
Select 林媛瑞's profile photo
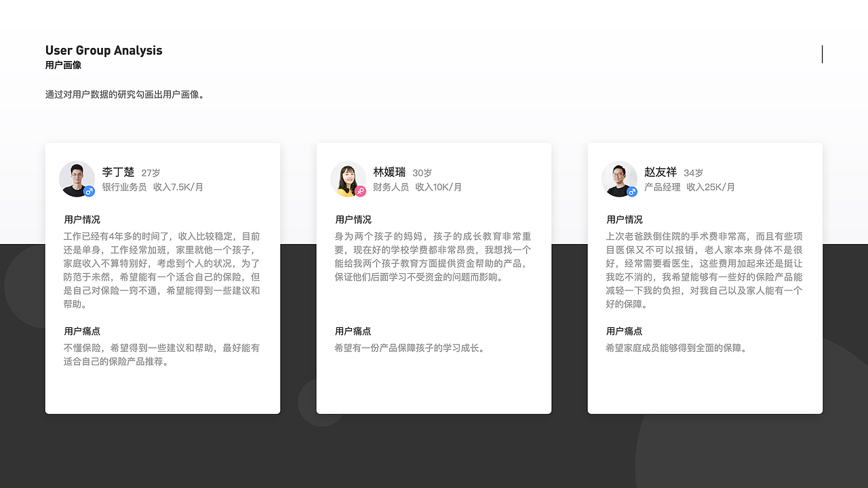[x=348, y=178]
